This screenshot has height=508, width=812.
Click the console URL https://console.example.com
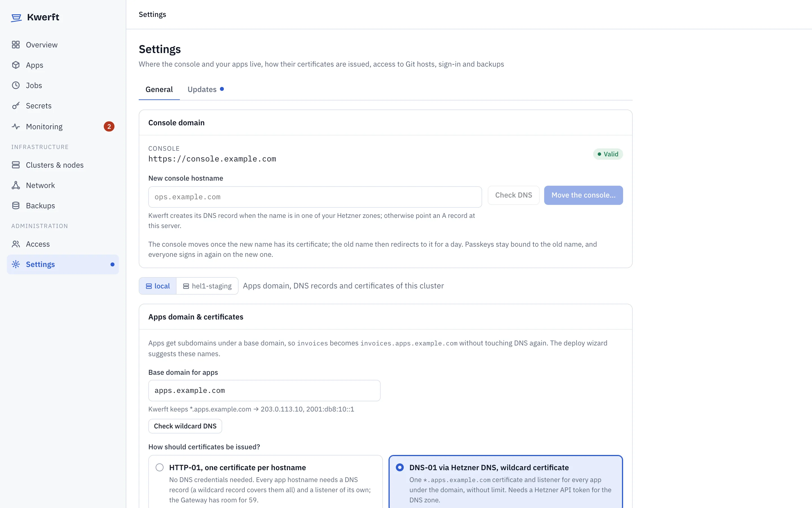click(x=212, y=159)
